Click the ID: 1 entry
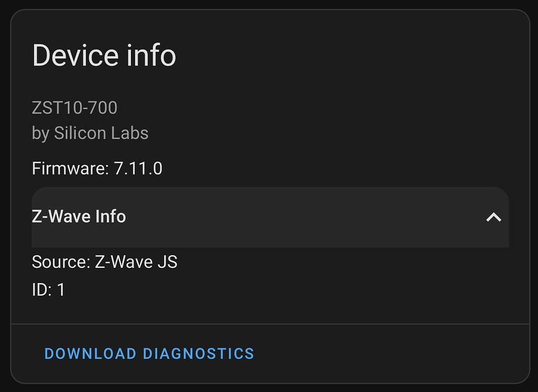Screen dimensions: 538x392 click(48, 290)
